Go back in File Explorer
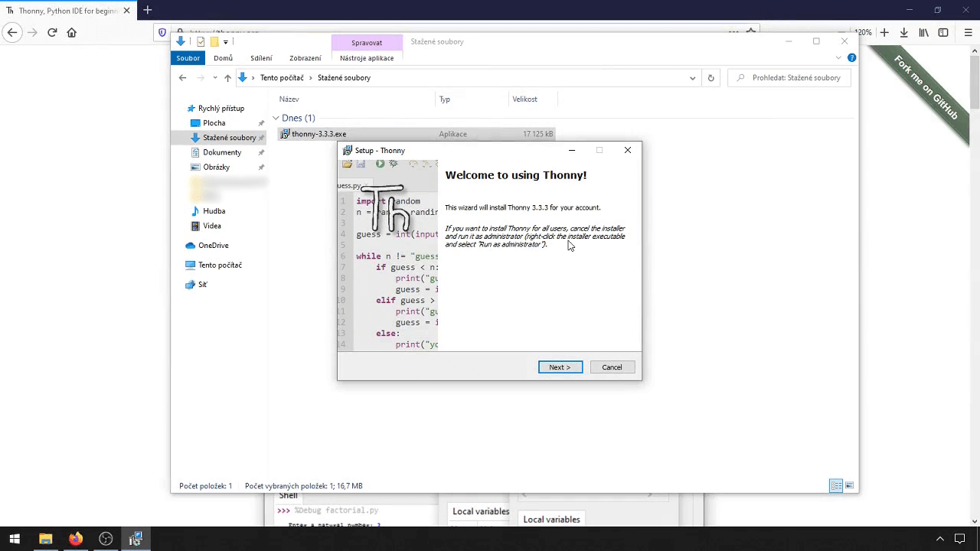Viewport: 980px width, 551px height. [x=182, y=78]
